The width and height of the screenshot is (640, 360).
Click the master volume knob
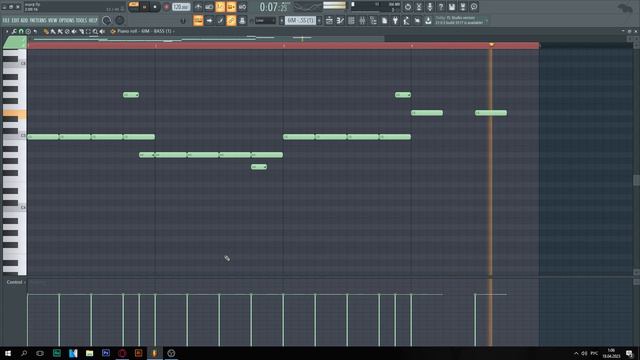107,20
